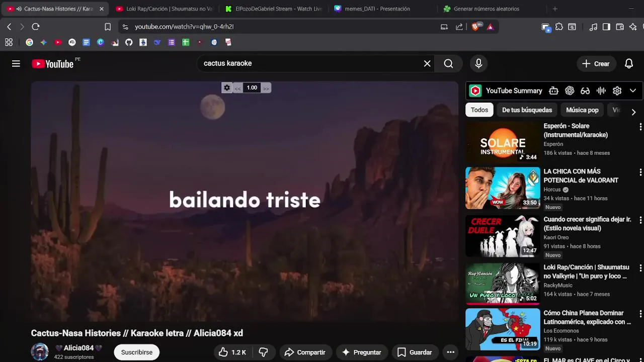The width and height of the screenshot is (644, 362).
Task: Go back with browser back arrow
Action: click(9, 27)
